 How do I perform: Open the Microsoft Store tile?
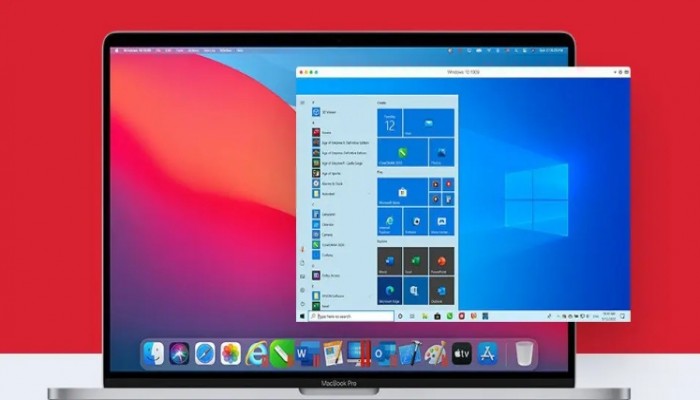point(402,191)
